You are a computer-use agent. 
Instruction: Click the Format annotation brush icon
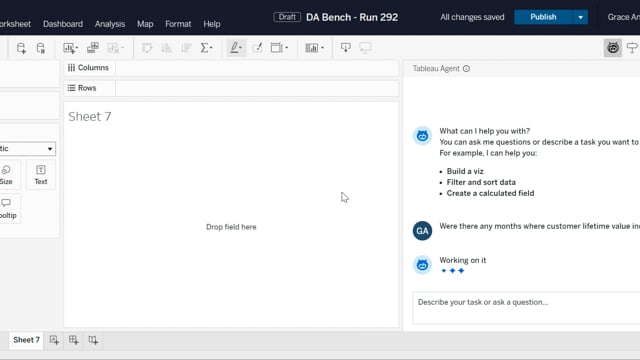(x=258, y=48)
